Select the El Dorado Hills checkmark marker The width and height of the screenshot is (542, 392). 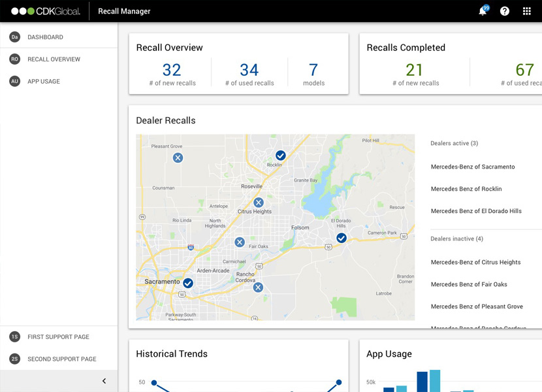click(342, 238)
